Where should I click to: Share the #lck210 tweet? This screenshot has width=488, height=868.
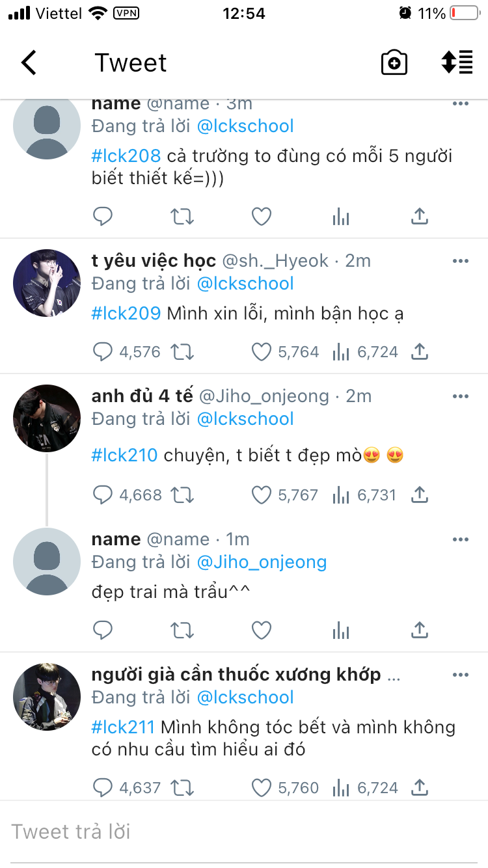[420, 495]
